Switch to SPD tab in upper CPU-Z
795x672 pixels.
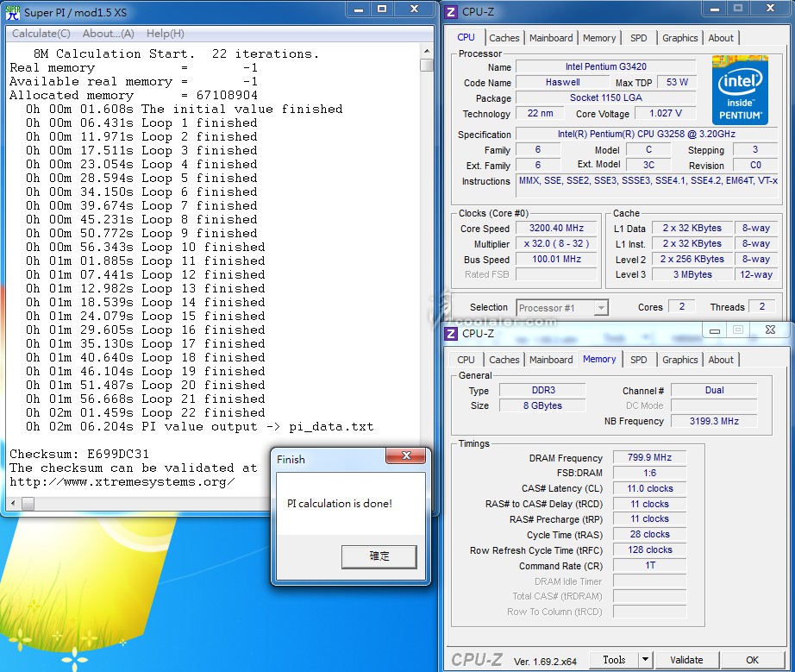coord(638,38)
